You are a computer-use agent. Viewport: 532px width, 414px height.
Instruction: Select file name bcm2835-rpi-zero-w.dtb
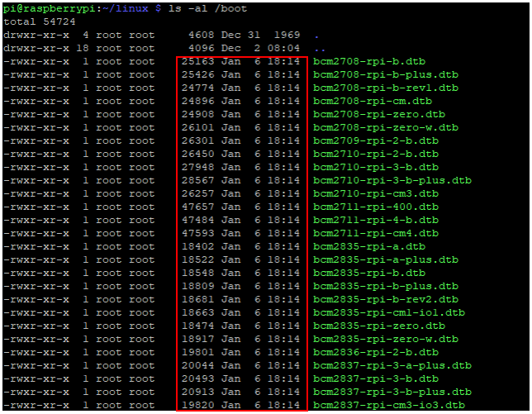point(386,340)
